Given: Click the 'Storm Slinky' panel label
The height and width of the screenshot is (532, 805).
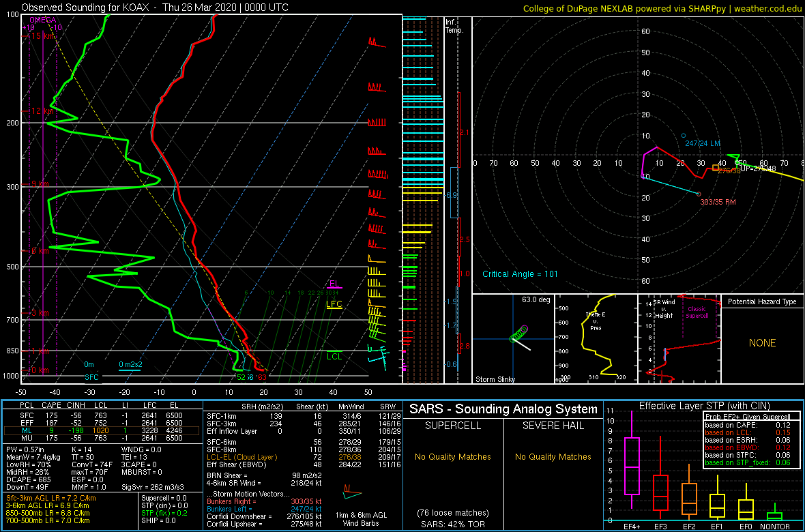Looking at the screenshot, I should (495, 379).
